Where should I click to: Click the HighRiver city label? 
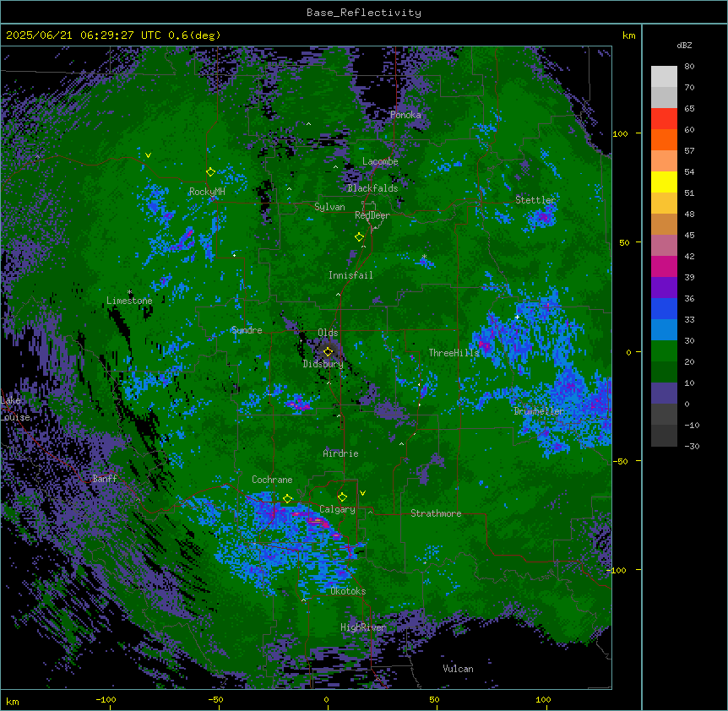click(x=363, y=627)
